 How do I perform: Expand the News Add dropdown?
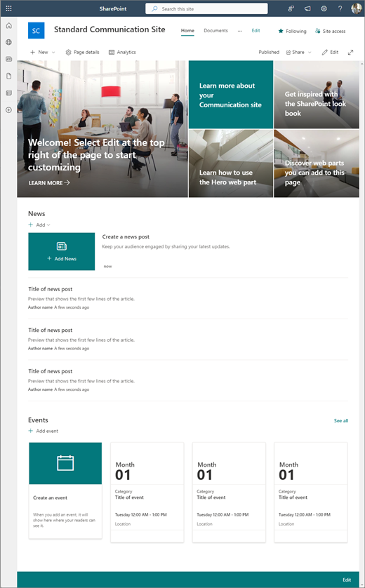click(x=39, y=225)
